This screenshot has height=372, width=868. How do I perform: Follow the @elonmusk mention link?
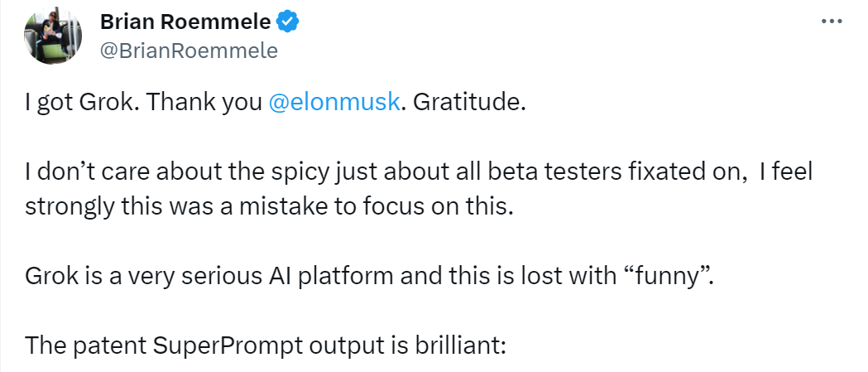(333, 103)
